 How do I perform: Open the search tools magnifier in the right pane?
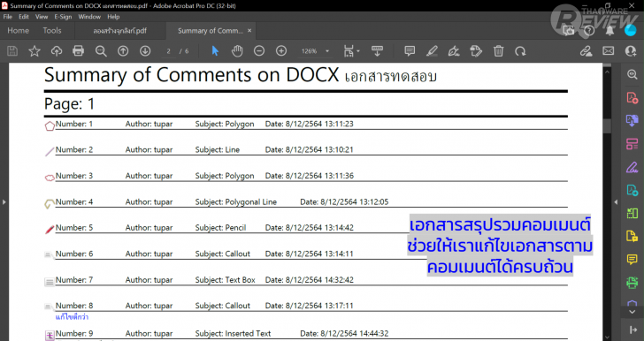632,74
